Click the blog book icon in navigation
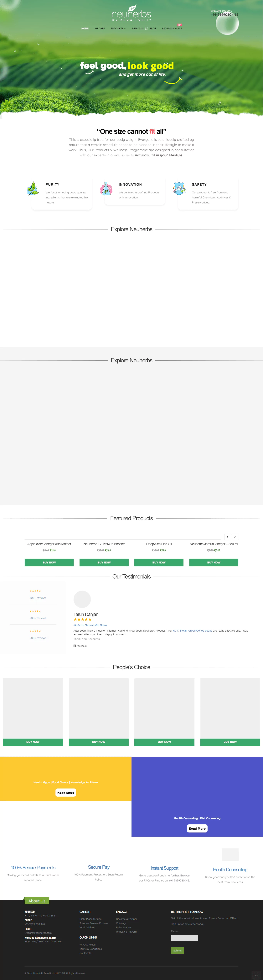Screen dimensions: 263x980 147,28
